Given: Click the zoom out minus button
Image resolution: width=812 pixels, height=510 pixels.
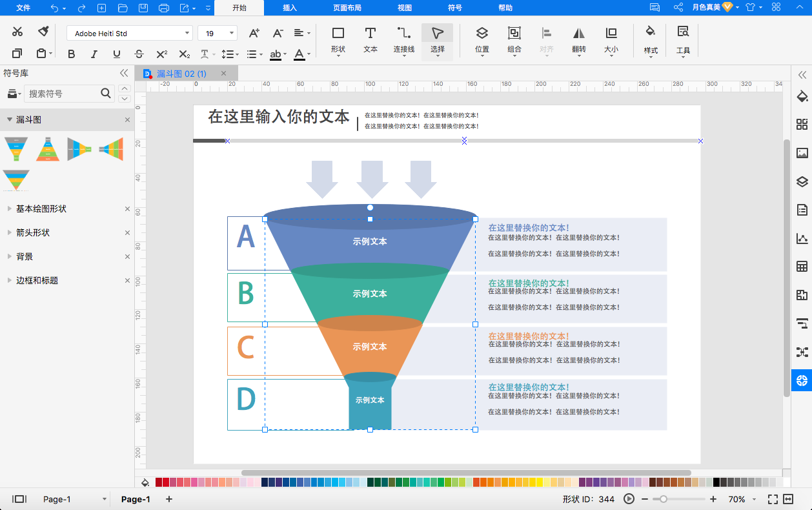Looking at the screenshot, I should [x=644, y=499].
